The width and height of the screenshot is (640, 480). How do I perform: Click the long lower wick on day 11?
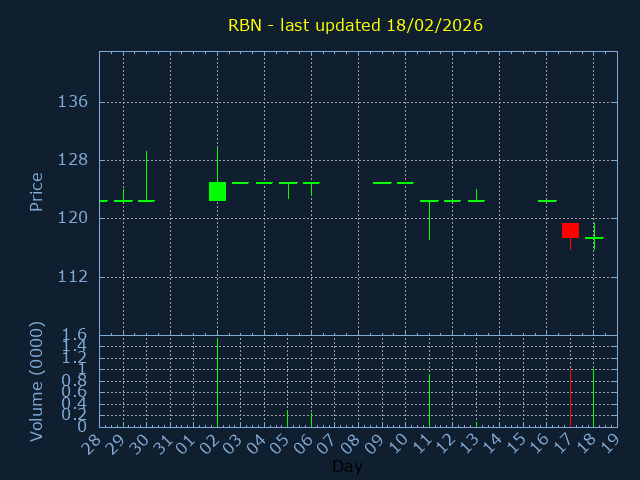point(429,221)
